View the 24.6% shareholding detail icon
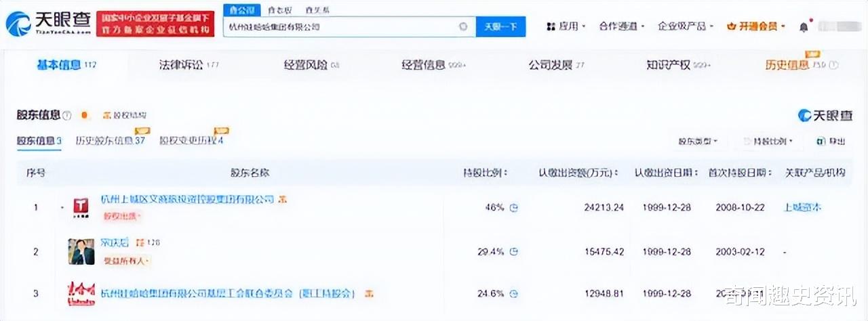 [514, 294]
